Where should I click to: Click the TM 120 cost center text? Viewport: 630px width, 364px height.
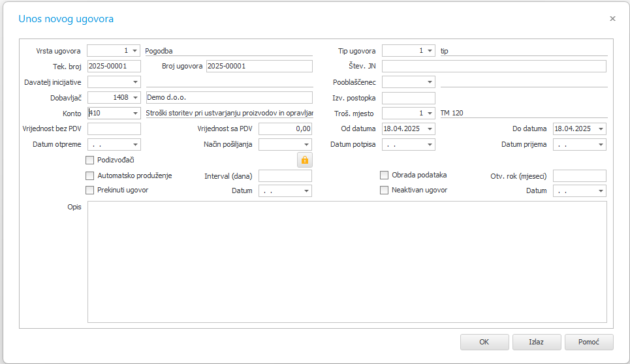coord(452,113)
